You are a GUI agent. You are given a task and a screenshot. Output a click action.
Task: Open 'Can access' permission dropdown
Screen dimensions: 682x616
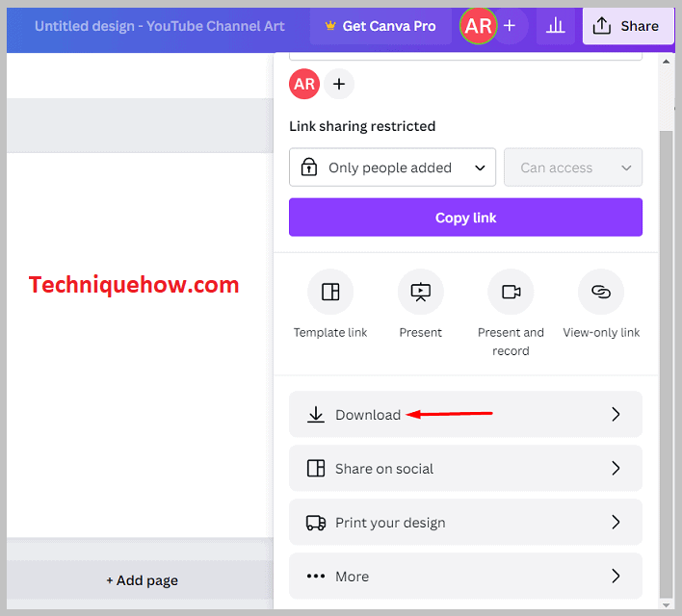click(573, 167)
